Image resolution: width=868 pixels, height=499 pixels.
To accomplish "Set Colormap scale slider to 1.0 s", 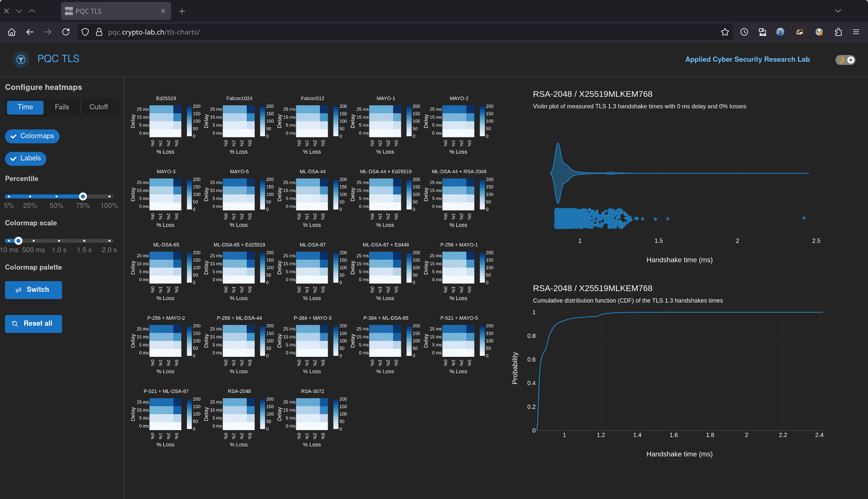I will 59,241.
